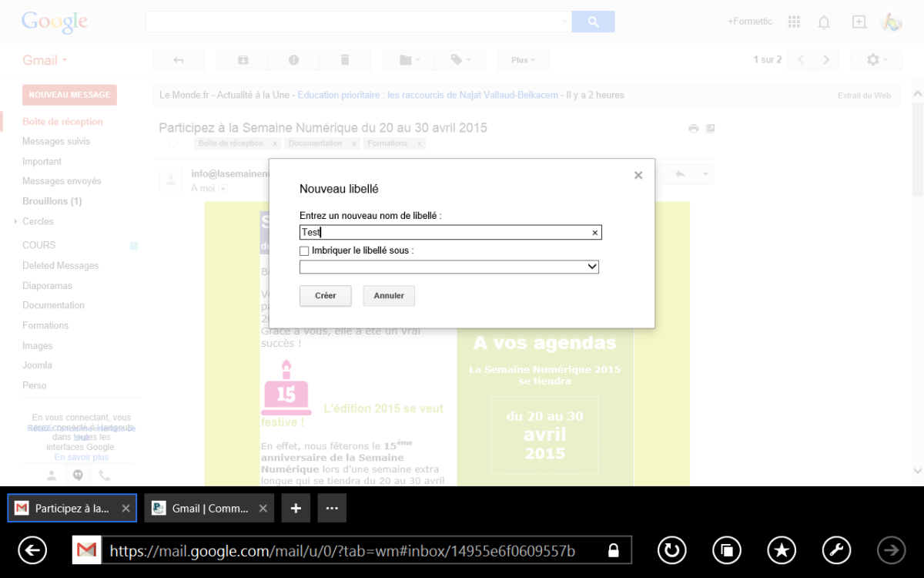Image resolution: width=924 pixels, height=578 pixels.
Task: Open Messages suivis in sidebar
Action: click(56, 142)
